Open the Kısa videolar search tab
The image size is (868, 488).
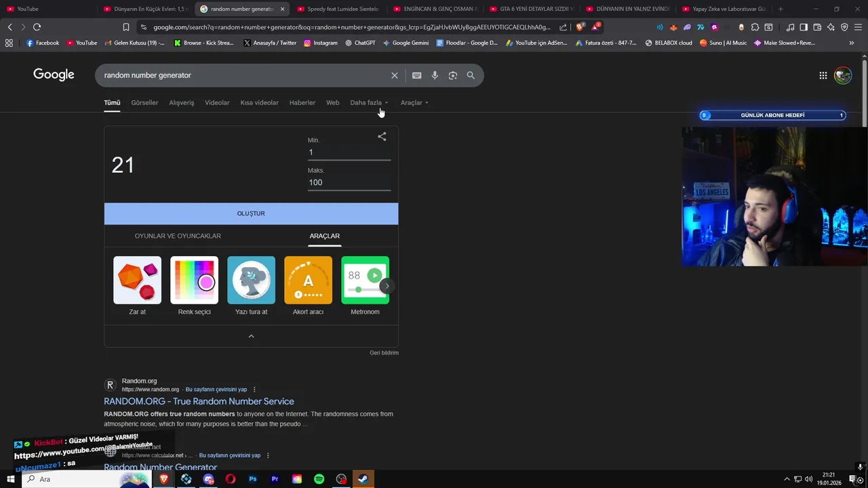(x=259, y=102)
